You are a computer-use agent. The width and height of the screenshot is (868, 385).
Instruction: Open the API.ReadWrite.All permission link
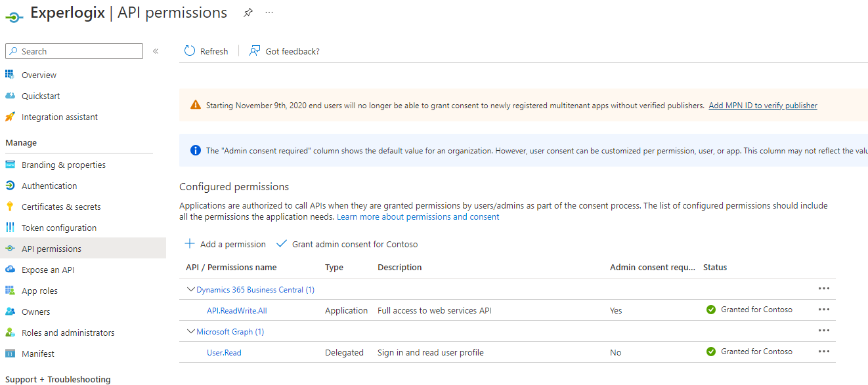point(237,310)
